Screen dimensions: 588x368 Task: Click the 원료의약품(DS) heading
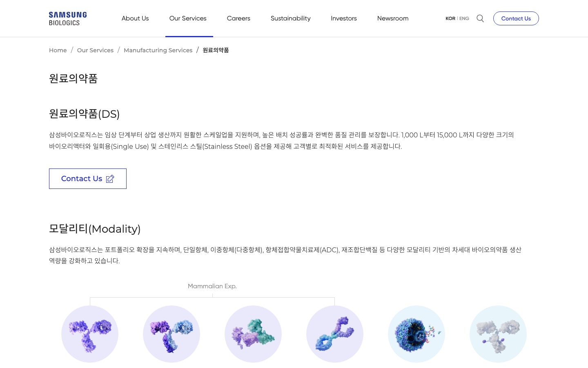click(x=84, y=114)
